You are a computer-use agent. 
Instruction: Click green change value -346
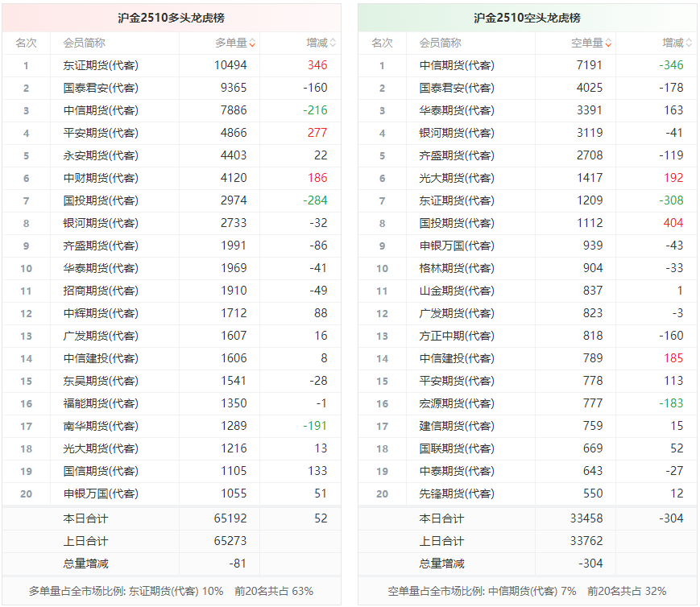click(672, 65)
